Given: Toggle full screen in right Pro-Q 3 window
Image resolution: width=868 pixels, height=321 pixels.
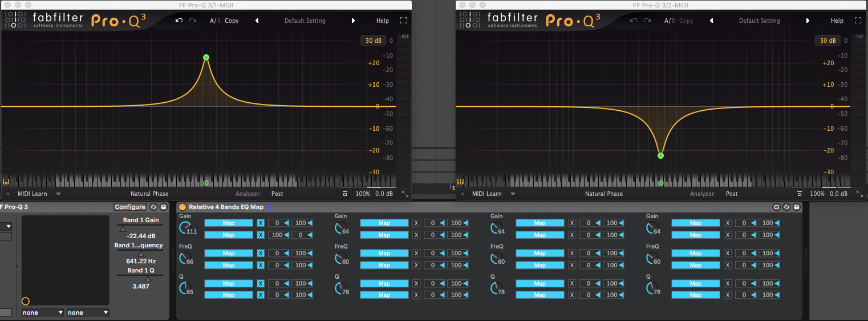Looking at the screenshot, I should click(x=858, y=21).
